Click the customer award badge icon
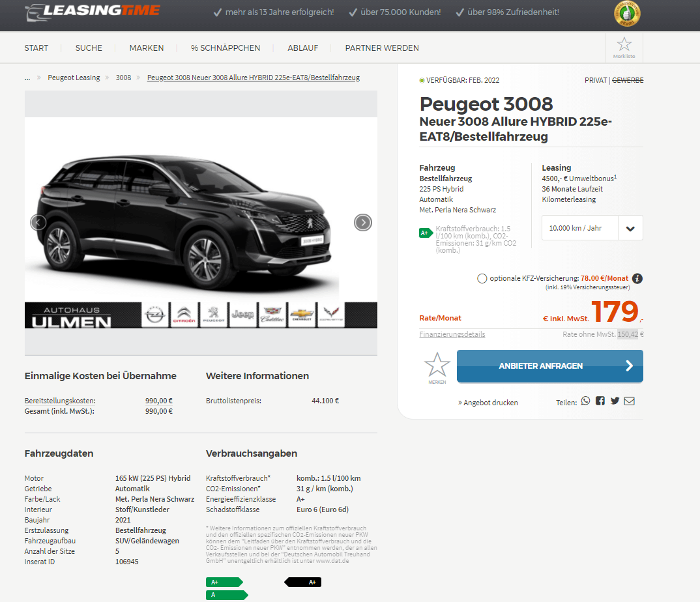700x602 pixels. click(x=627, y=14)
